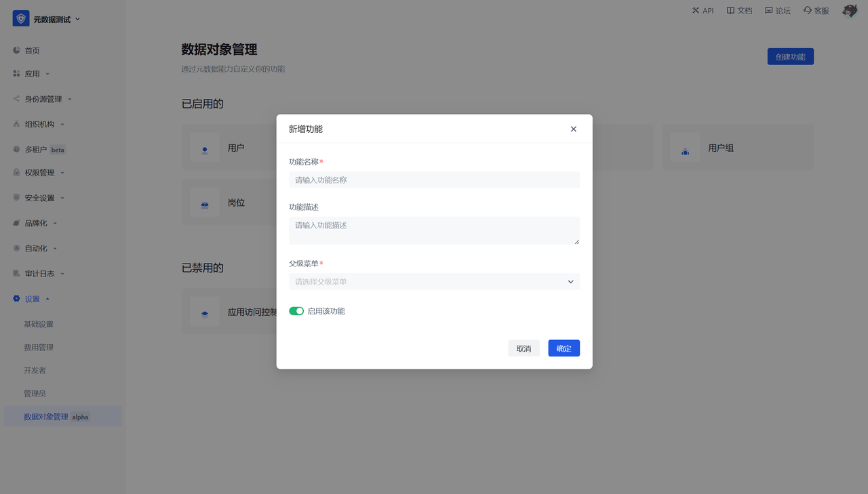This screenshot has height=494, width=868.
Task: Close the 新增功能 dialog with X
Action: click(x=573, y=129)
